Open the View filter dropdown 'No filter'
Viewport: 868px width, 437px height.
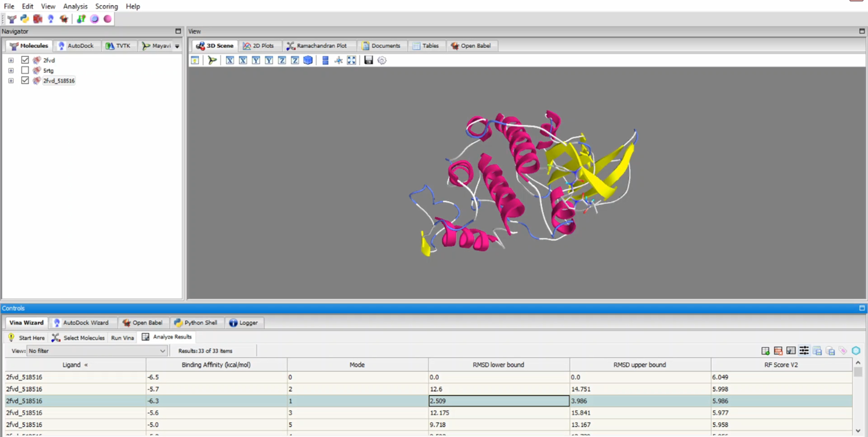97,351
